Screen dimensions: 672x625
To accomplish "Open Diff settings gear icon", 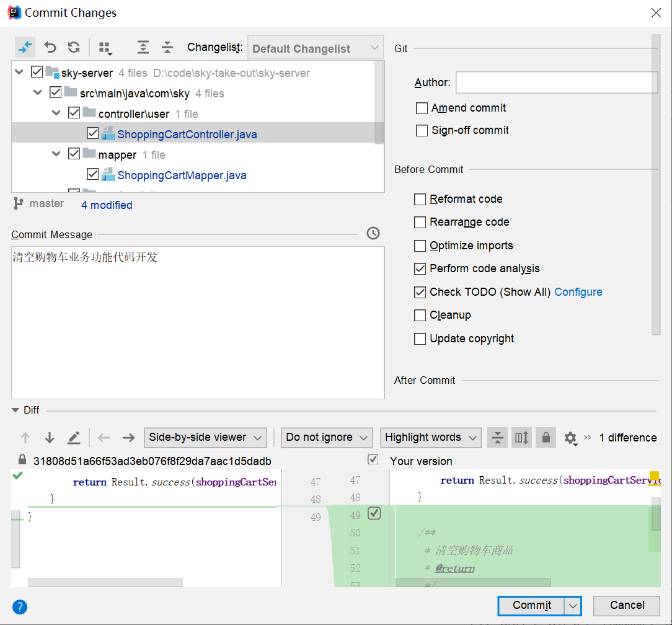I will (x=570, y=438).
